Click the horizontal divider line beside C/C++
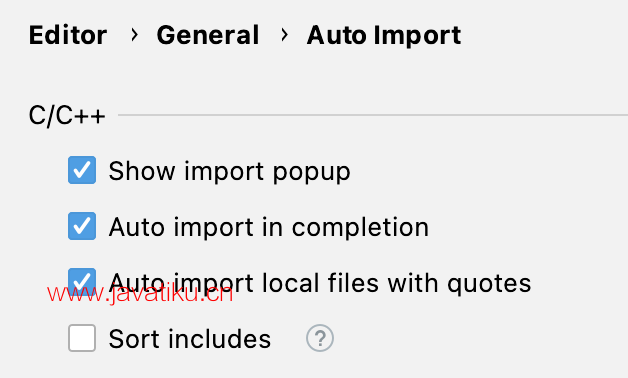Viewport: 628px width, 378px height. (373, 115)
